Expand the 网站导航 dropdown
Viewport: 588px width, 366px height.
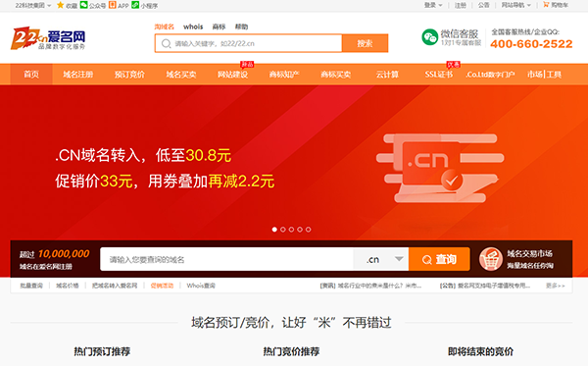516,5
